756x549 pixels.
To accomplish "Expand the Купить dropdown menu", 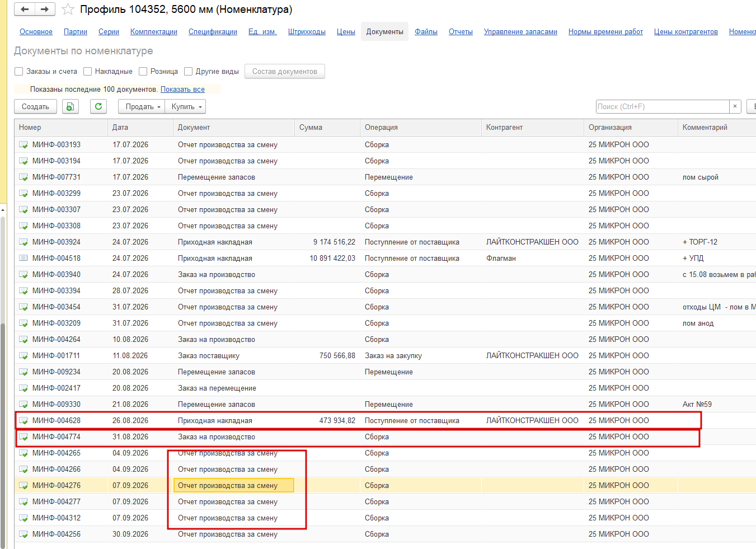I will point(186,106).
